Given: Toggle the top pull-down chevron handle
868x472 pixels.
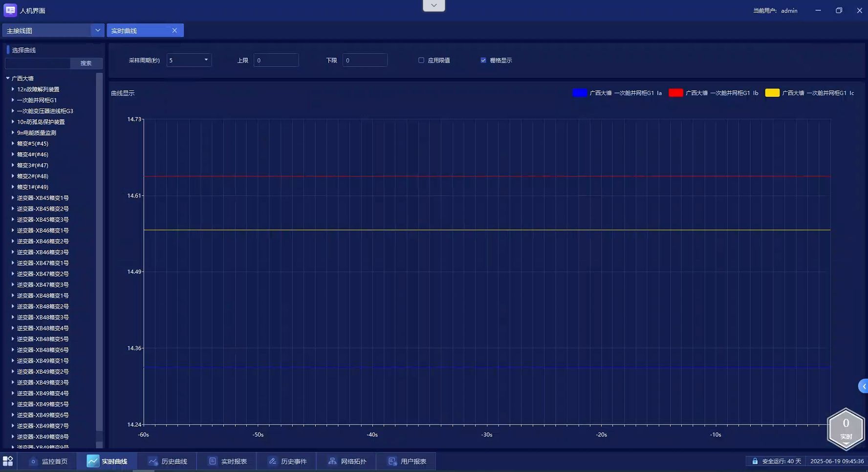Looking at the screenshot, I should click(x=434, y=5).
